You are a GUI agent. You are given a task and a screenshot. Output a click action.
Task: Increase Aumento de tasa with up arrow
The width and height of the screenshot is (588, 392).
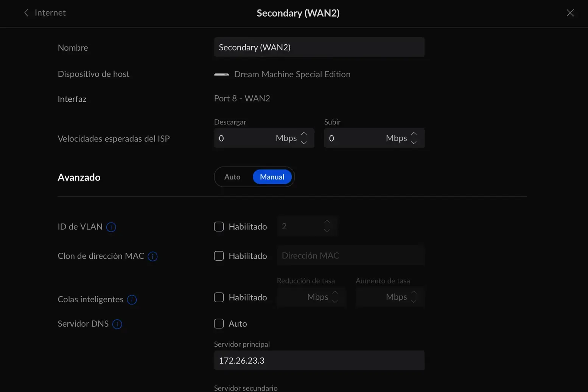[414, 292]
